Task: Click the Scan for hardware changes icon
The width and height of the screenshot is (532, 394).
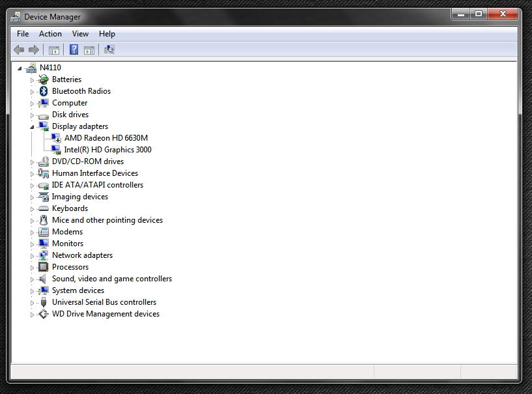Action: click(109, 49)
